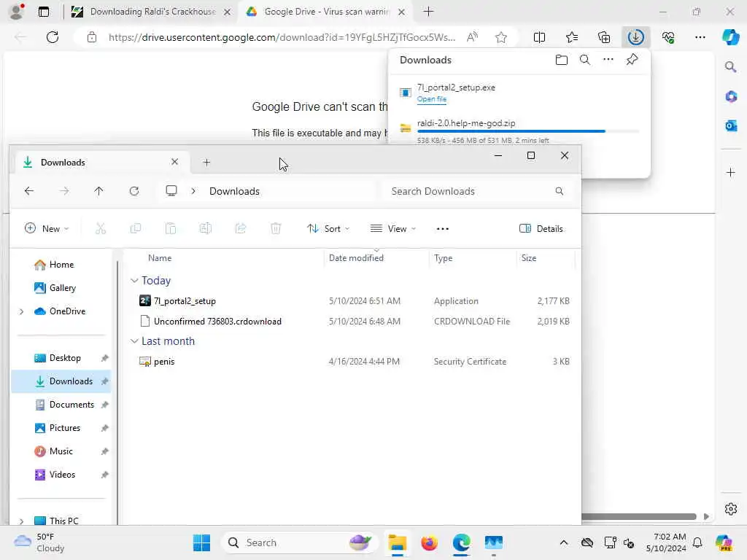Viewport: 747px width, 560px height.
Task: Expand the OneDrive tree node
Action: point(21,311)
